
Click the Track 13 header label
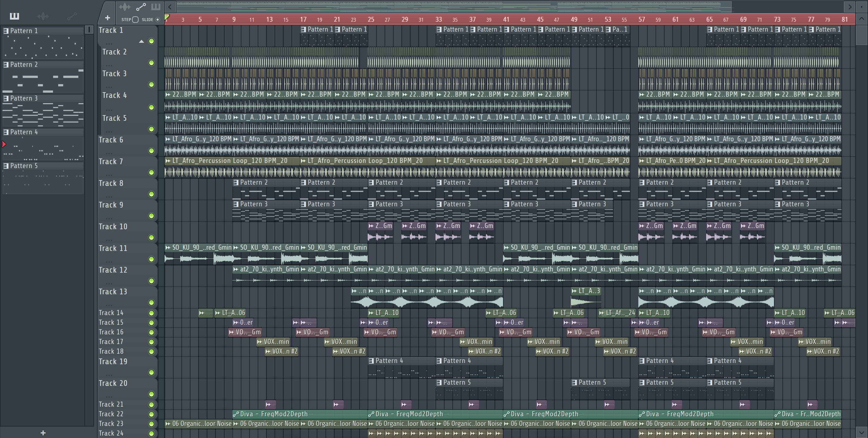tap(113, 292)
